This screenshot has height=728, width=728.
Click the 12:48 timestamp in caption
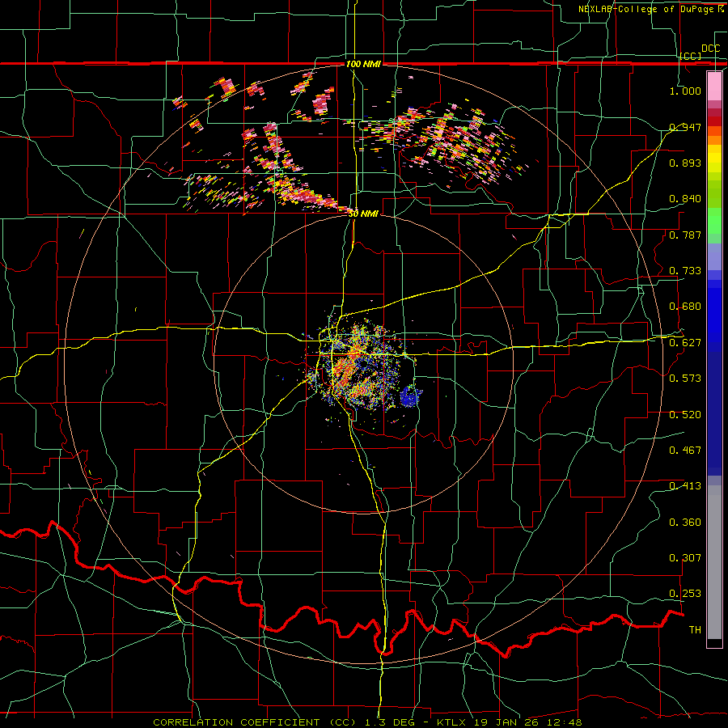tap(565, 722)
